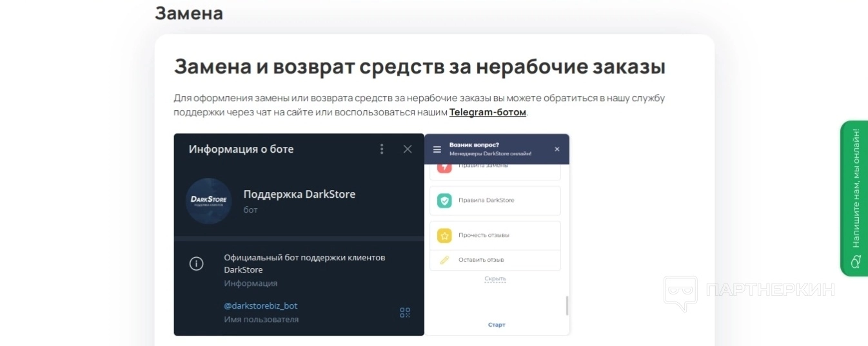Click chat bubble icon on green tab
868x346 pixels.
coord(856,261)
